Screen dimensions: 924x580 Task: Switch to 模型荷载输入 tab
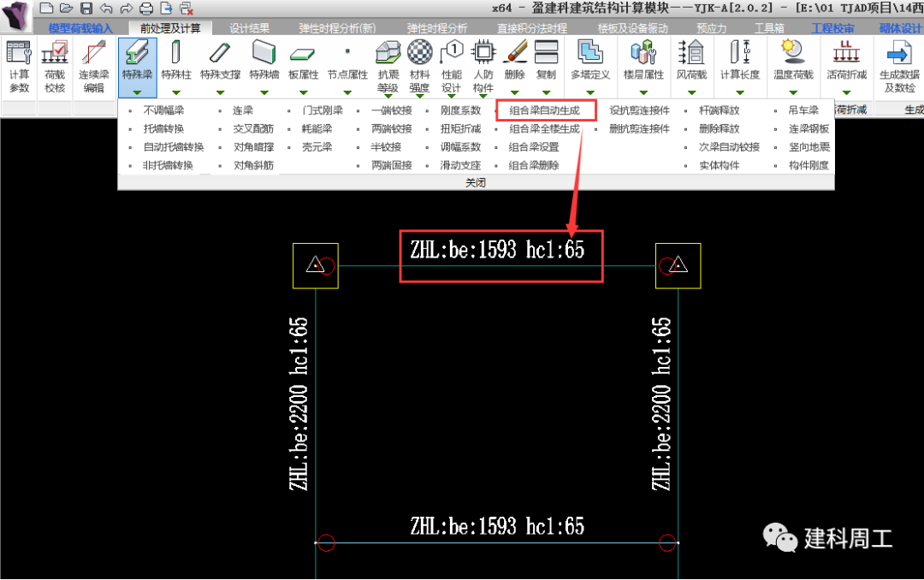(x=80, y=28)
